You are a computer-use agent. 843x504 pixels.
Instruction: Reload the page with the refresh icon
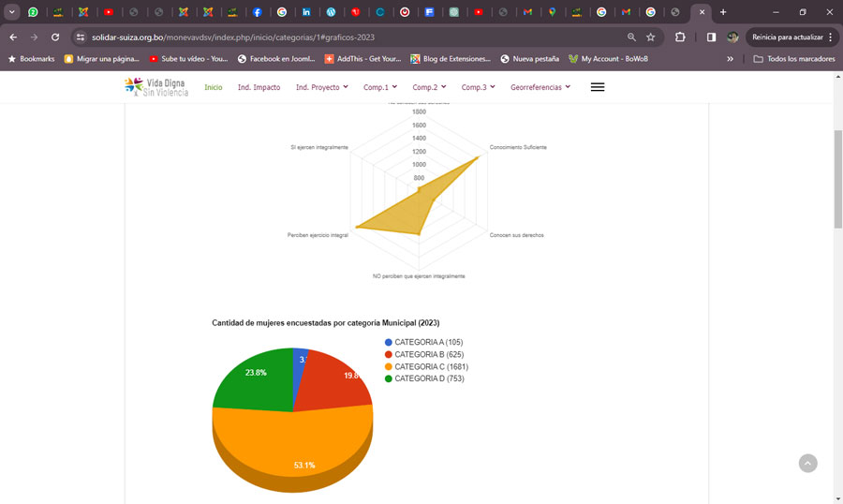(x=55, y=37)
